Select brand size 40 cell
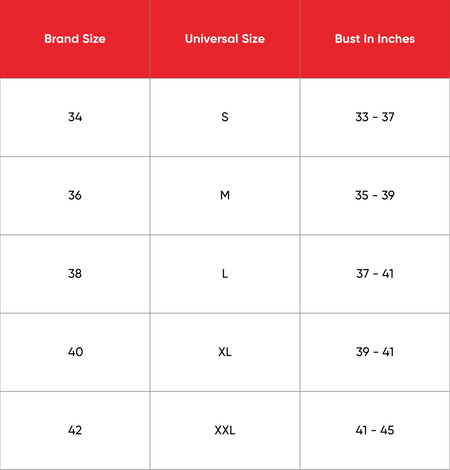Image resolution: width=450 pixels, height=470 pixels. [x=75, y=352]
